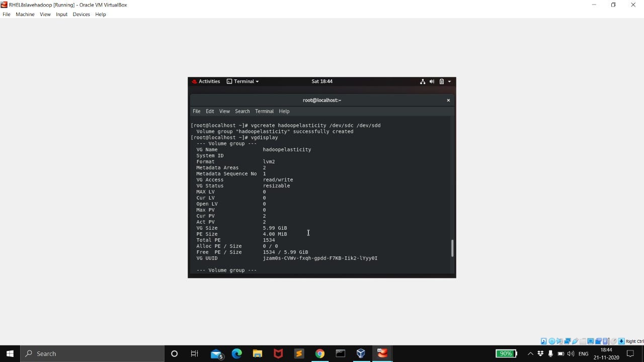Click the Windows speaker volume tray icon

click(x=572, y=353)
